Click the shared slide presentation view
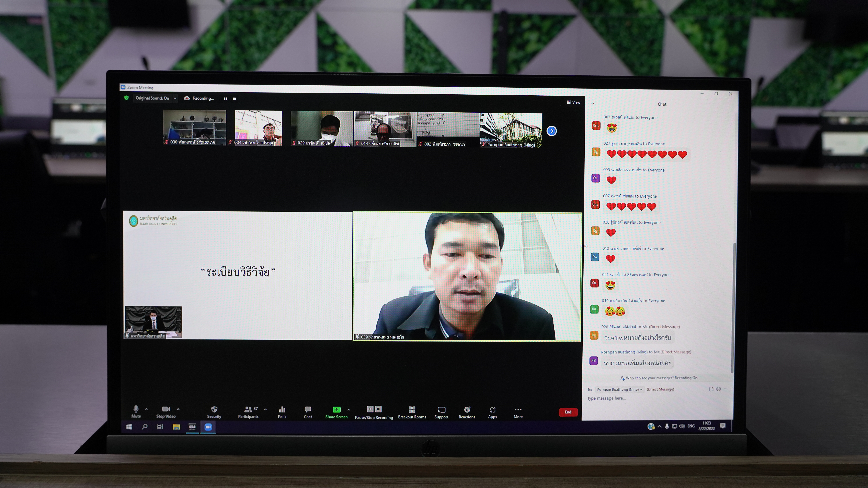 point(238,275)
